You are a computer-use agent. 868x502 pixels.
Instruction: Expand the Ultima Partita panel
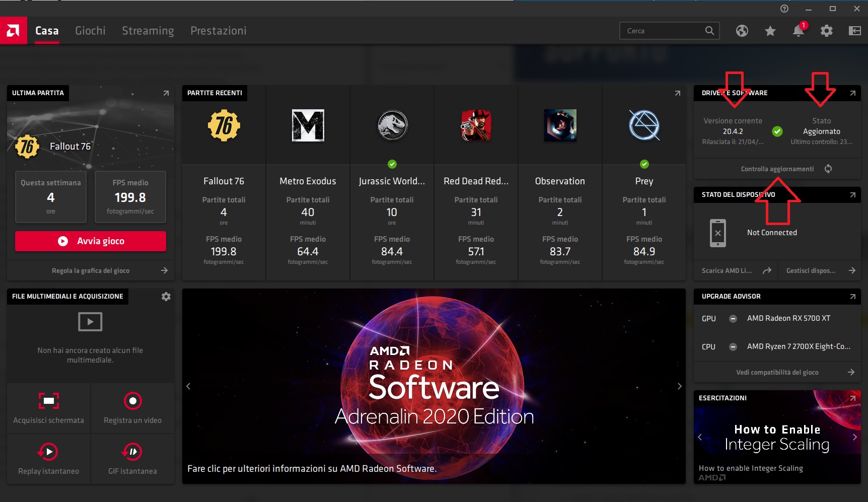[x=166, y=93]
